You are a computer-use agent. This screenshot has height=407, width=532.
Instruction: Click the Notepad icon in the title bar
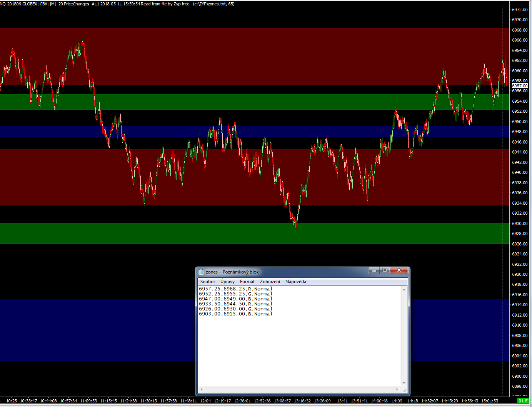(201, 272)
